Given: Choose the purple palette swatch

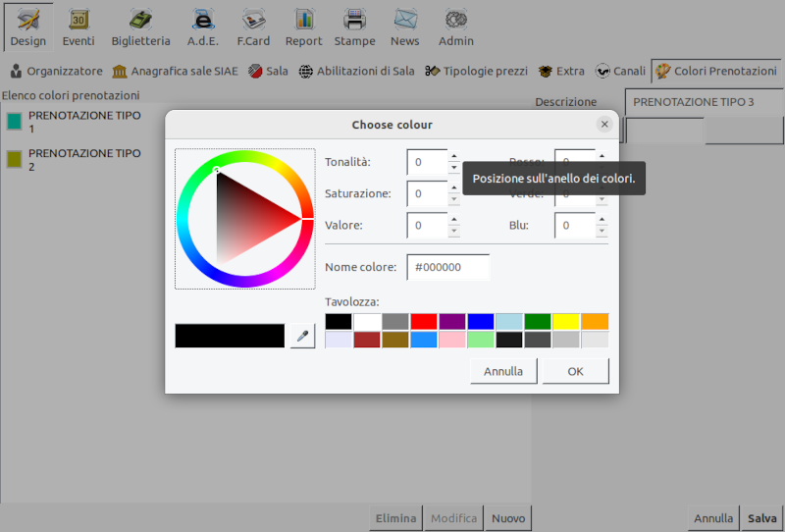Looking at the screenshot, I should (452, 322).
